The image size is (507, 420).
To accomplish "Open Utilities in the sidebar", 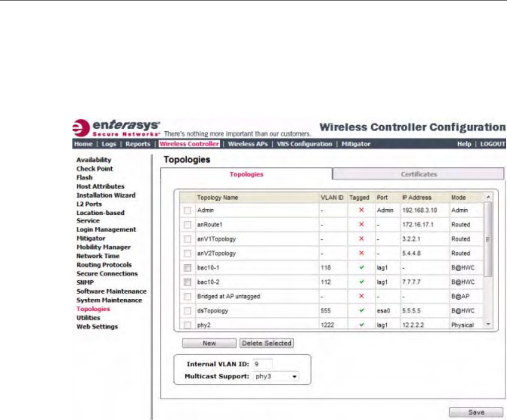I will click(89, 318).
